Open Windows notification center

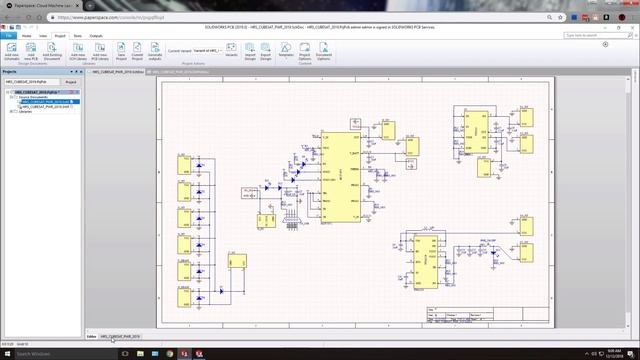pyautogui.click(x=631, y=353)
